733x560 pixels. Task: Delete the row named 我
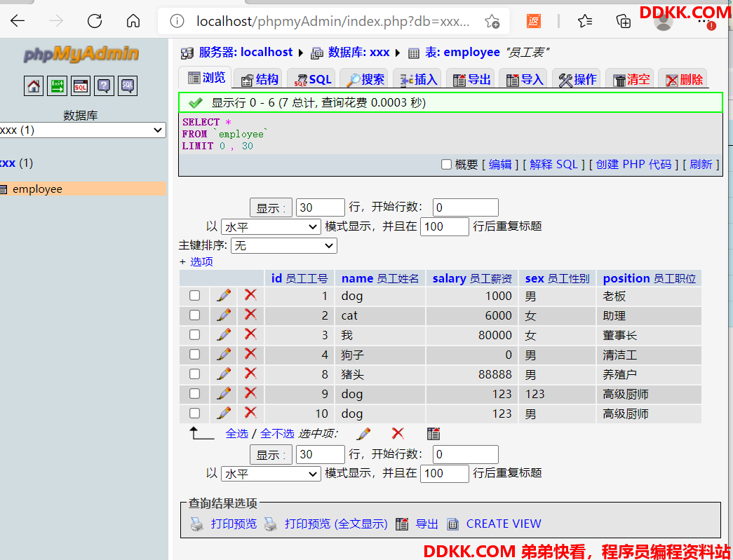tap(250, 334)
